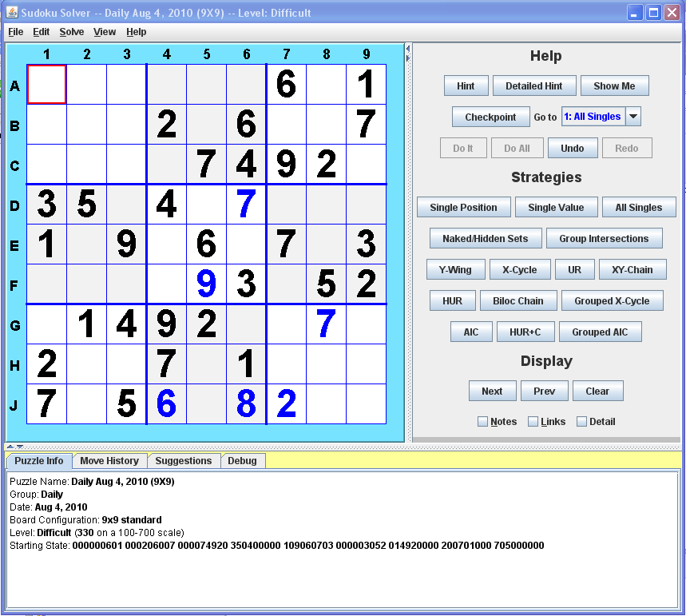Click the '1: All Singles' combo box field
686x616 pixels.
tap(593, 117)
